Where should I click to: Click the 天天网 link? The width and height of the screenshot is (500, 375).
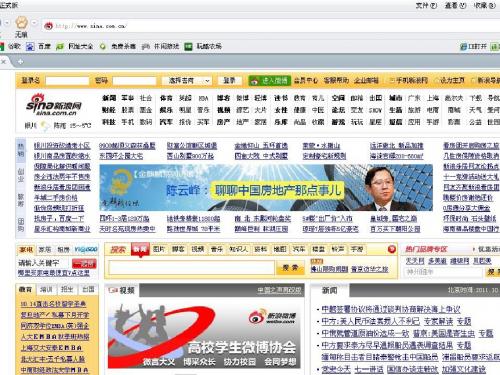[x=414, y=261]
